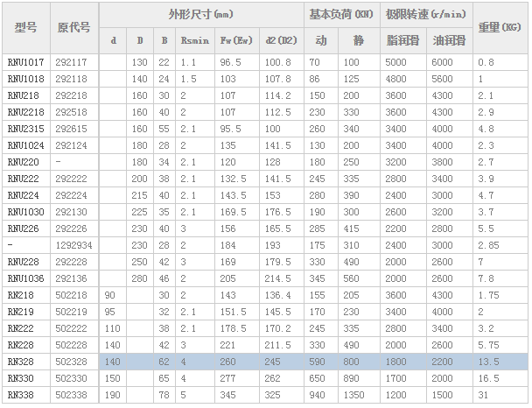Click the Rsmin sub-header
Screen dimensions: 532x408
(194, 40)
